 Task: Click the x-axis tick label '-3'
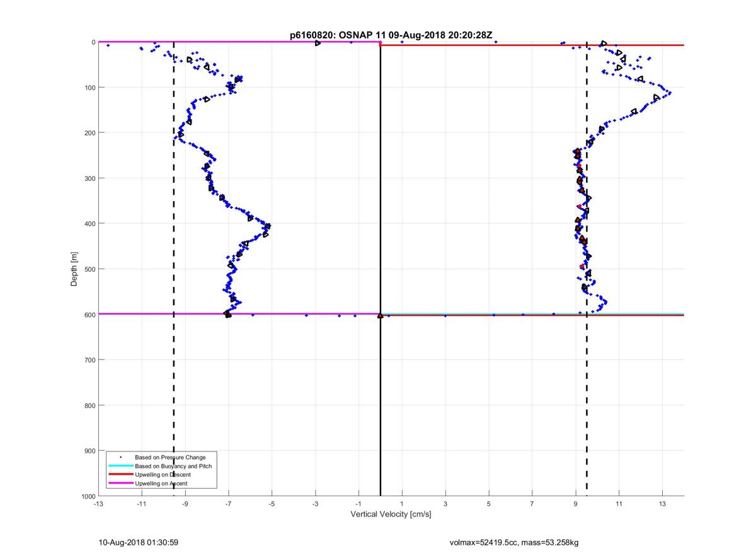(315, 504)
